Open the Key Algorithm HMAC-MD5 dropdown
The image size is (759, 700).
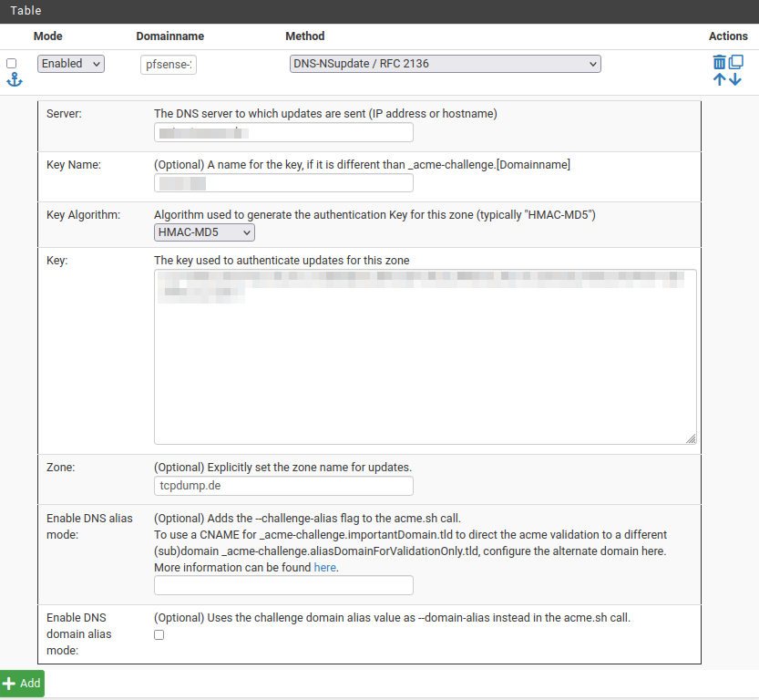click(x=204, y=233)
